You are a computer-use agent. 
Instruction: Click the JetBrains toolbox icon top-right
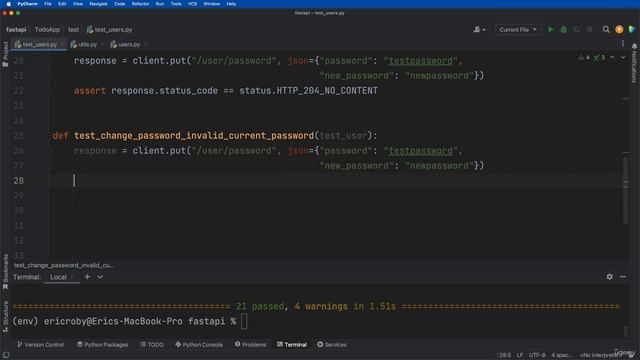(632, 29)
